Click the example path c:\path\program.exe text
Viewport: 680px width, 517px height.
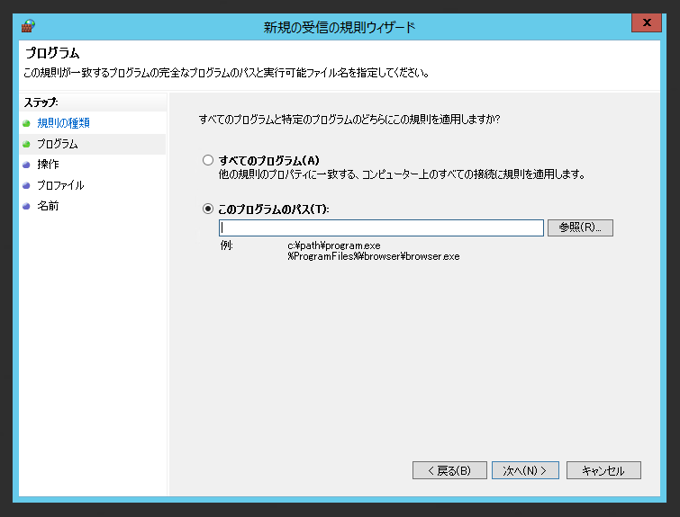click(334, 245)
